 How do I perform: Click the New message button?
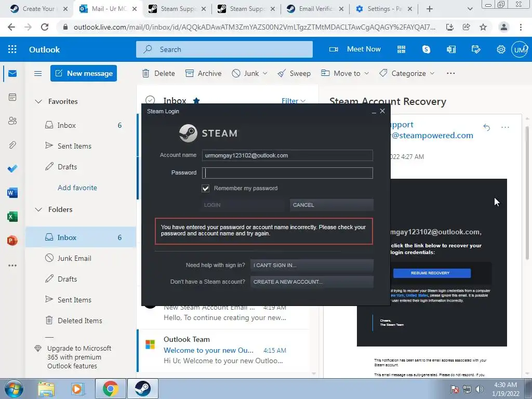(84, 73)
